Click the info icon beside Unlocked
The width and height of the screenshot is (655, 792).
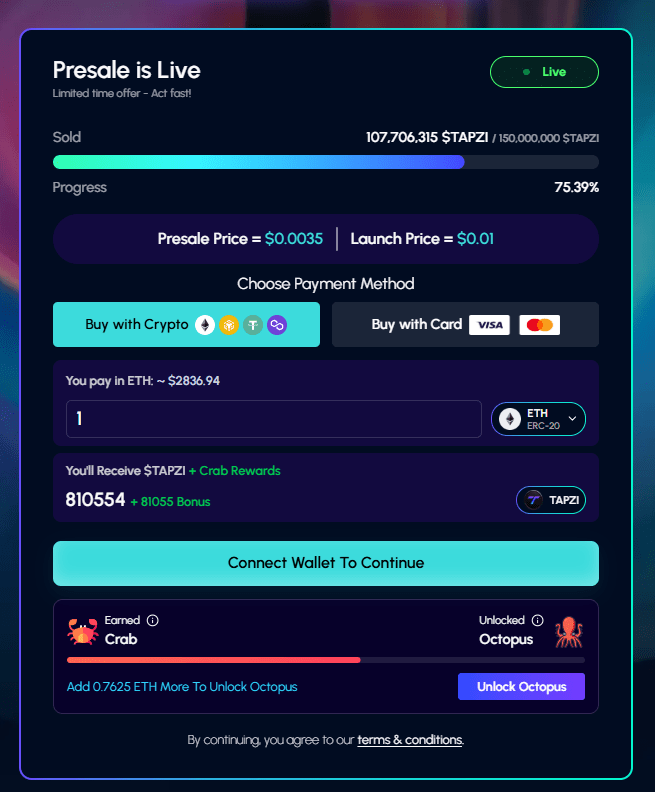click(x=538, y=620)
